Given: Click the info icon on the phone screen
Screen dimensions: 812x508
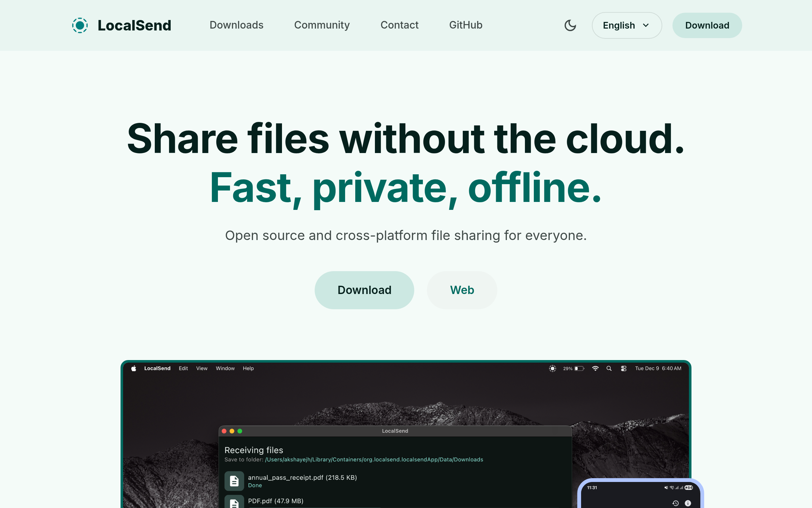Looking at the screenshot, I should tap(688, 503).
